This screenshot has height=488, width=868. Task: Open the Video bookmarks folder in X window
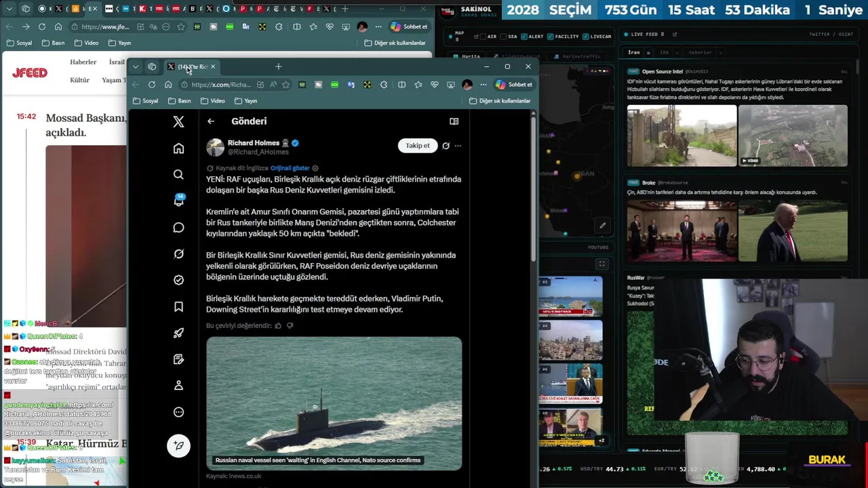tap(213, 101)
